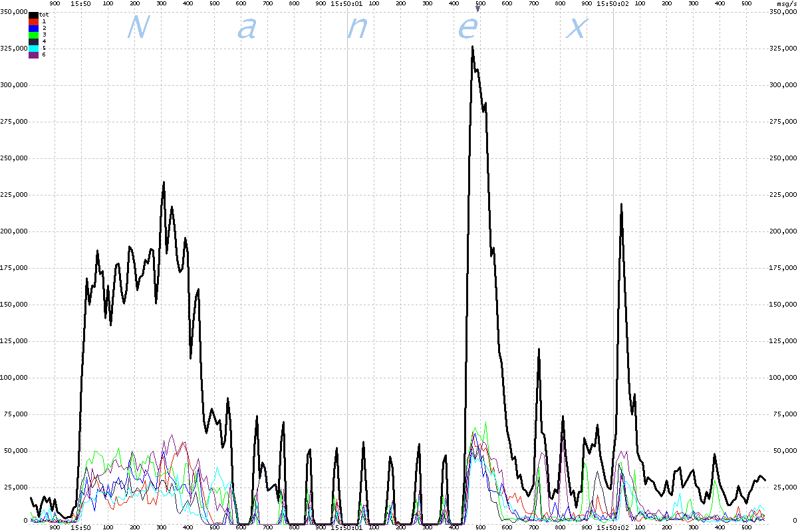Click the 15:50 label on the top axis
This screenshot has width=798, height=532.
80,3
